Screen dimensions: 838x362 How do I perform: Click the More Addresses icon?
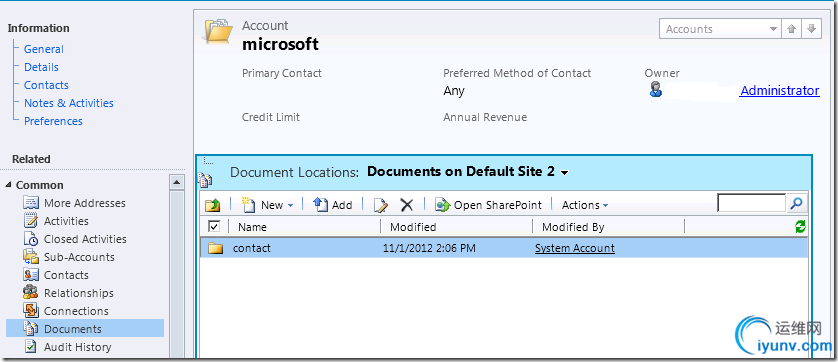pyautogui.click(x=31, y=203)
